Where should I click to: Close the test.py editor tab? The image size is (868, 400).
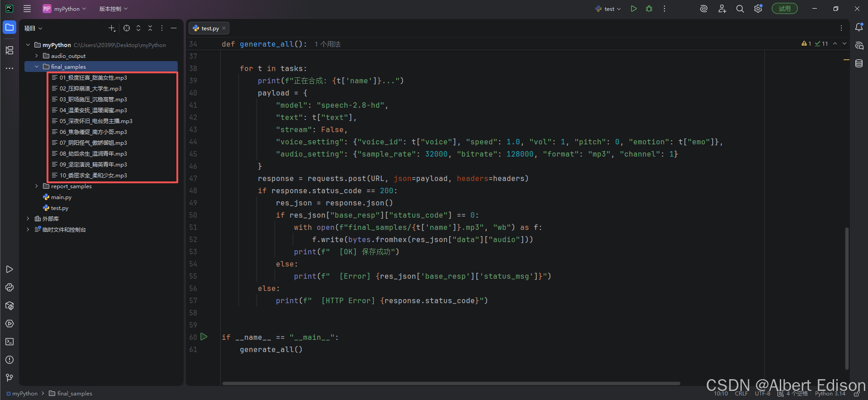(224, 28)
